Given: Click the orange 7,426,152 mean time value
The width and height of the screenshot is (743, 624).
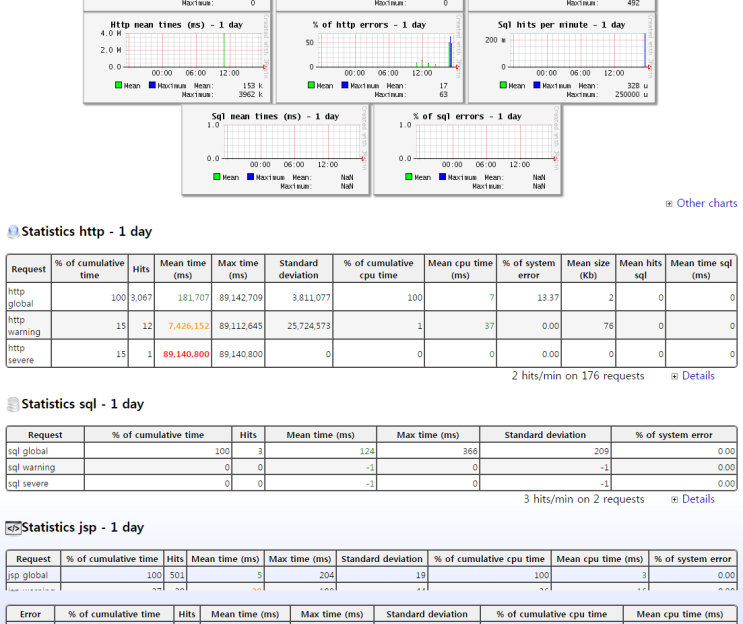Looking at the screenshot, I should click(x=189, y=326).
